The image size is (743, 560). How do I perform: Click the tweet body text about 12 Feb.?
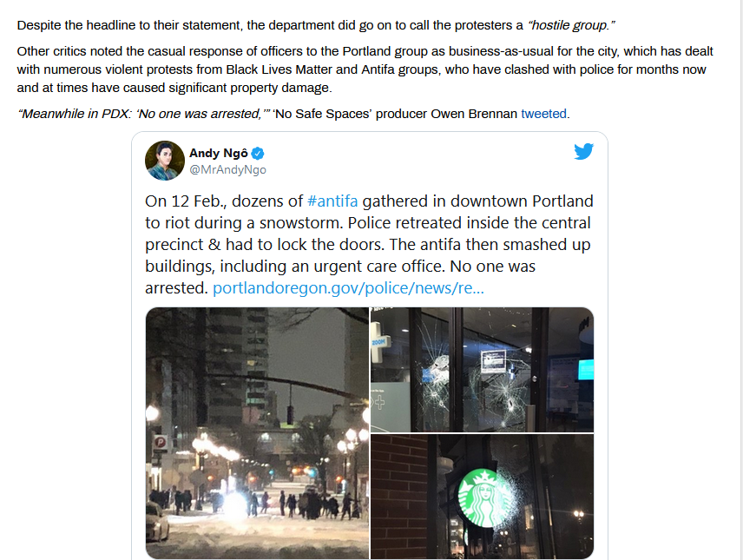click(369, 244)
